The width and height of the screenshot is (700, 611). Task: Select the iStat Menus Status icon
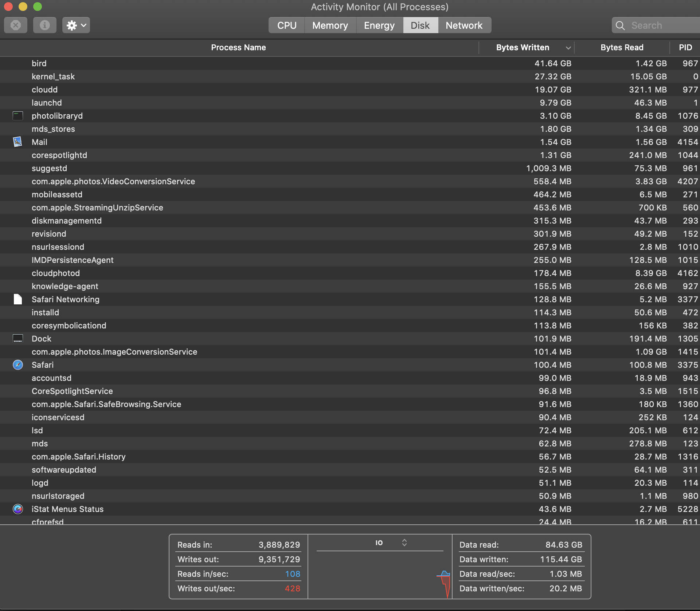pos(18,509)
